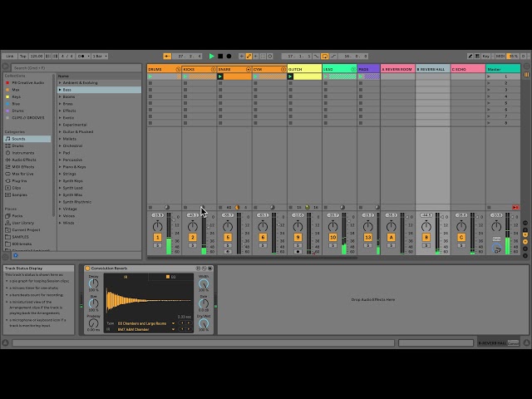The height and width of the screenshot is (399, 532).
Task: Toggle the MIDI map mode switch
Action: (x=500, y=56)
